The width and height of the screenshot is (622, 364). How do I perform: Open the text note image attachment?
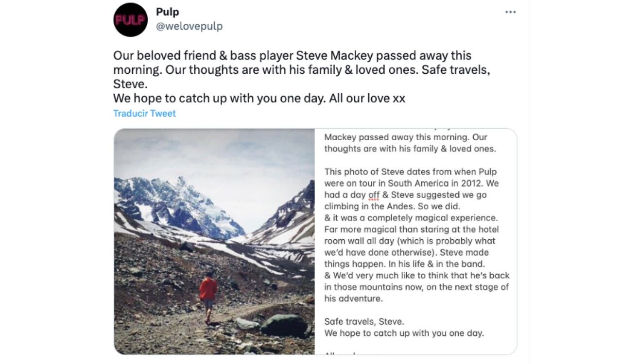[416, 241]
